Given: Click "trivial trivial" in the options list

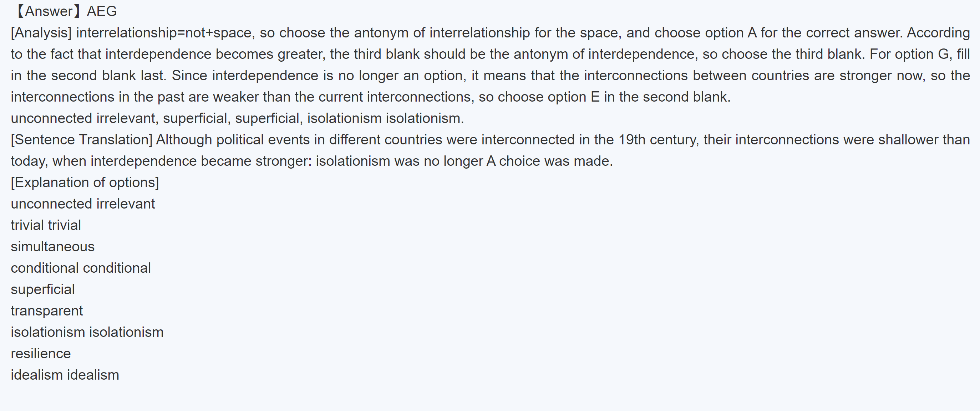Looking at the screenshot, I should coord(46,225).
